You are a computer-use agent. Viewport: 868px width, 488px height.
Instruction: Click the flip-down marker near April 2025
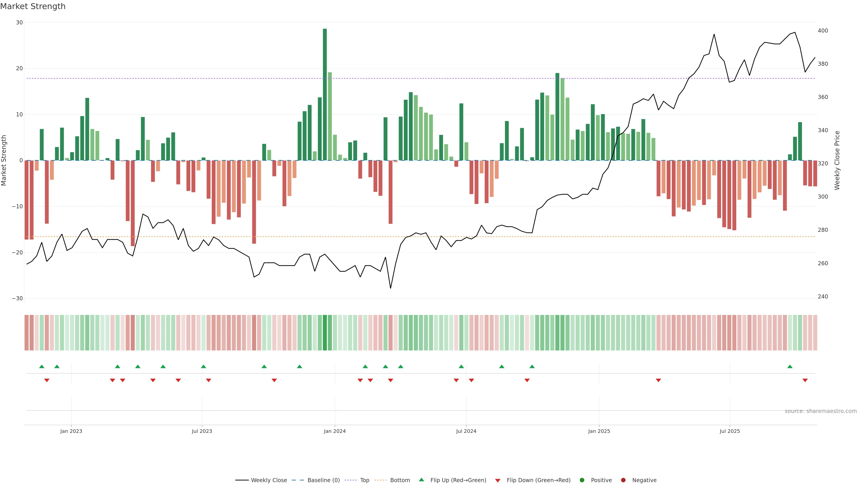pyautogui.click(x=658, y=380)
